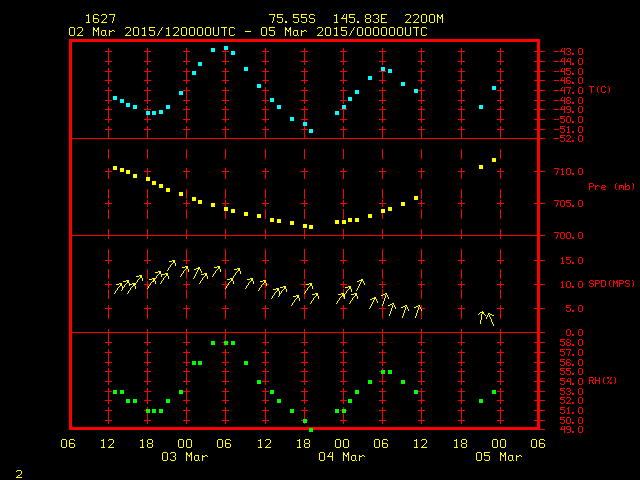Click the -43.0 temperature tick value
Image resolution: width=640 pixels, height=480 pixels.
click(566, 52)
